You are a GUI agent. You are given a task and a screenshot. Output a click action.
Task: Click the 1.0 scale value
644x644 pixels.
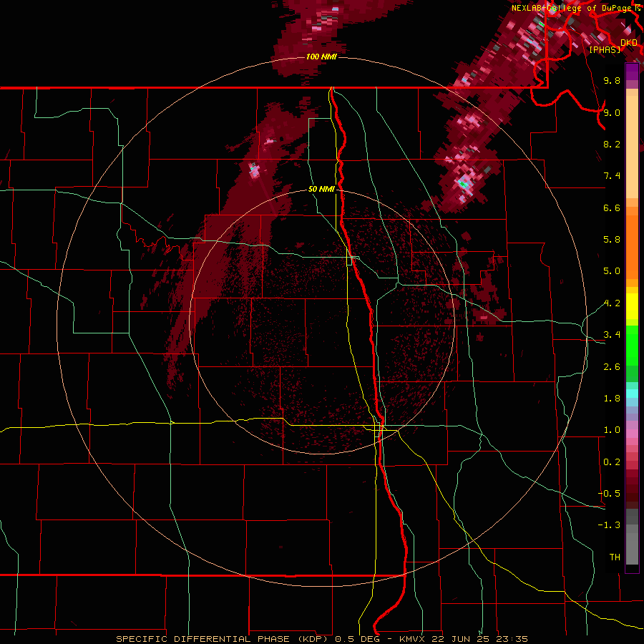coord(612,430)
